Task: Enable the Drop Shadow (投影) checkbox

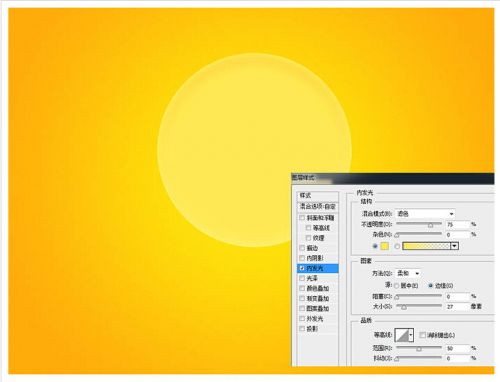Action: point(302,328)
